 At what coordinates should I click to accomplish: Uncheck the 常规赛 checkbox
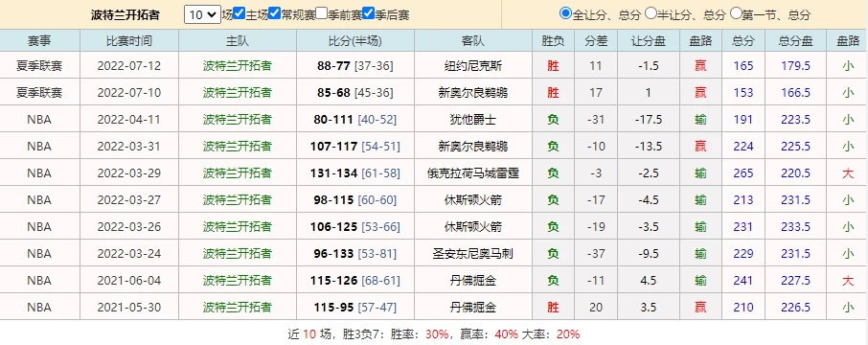(x=275, y=13)
